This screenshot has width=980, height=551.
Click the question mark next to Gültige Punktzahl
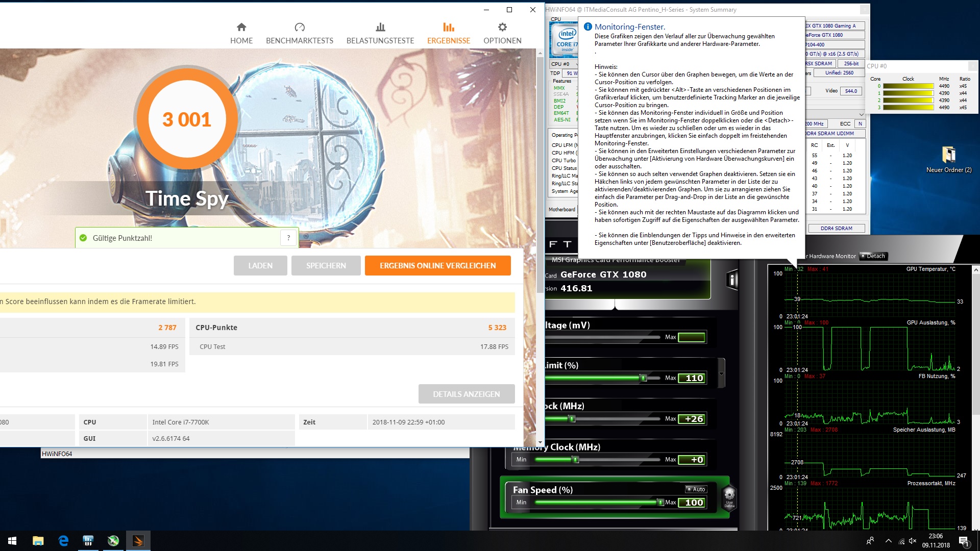point(288,238)
